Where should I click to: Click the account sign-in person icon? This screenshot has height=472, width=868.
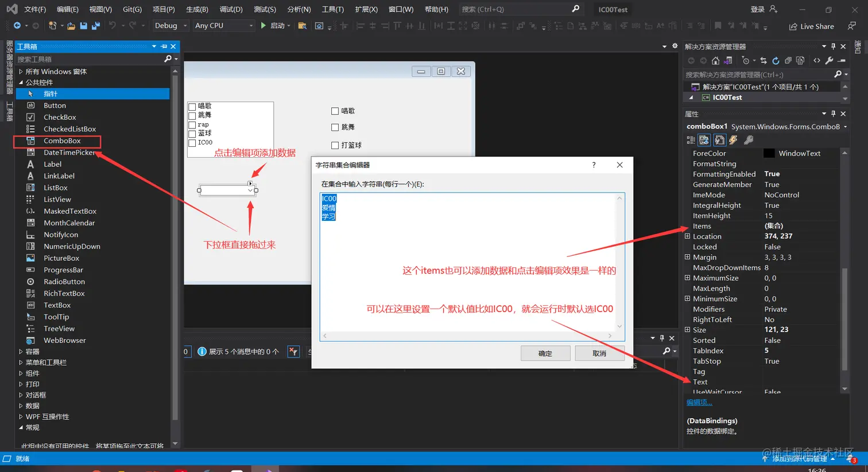773,9
